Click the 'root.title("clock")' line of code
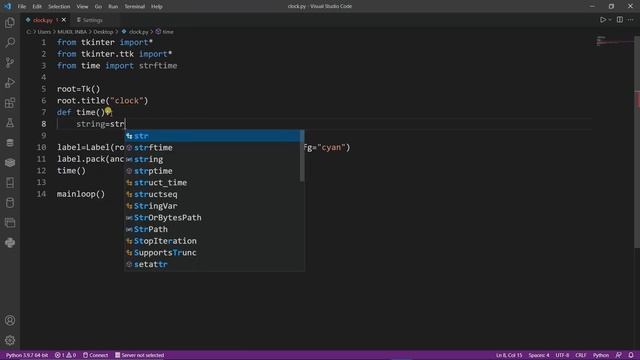 pyautogui.click(x=102, y=100)
